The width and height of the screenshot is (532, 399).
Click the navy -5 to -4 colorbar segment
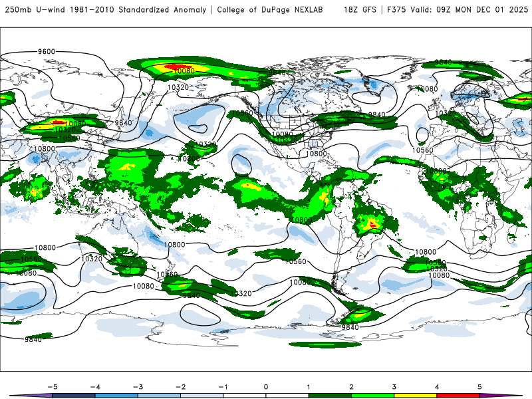click(x=74, y=396)
